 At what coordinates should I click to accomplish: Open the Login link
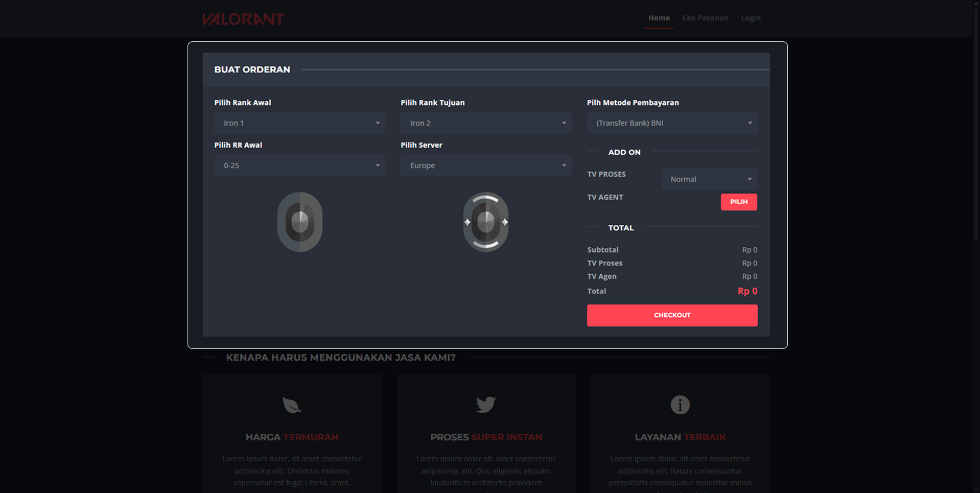point(751,18)
